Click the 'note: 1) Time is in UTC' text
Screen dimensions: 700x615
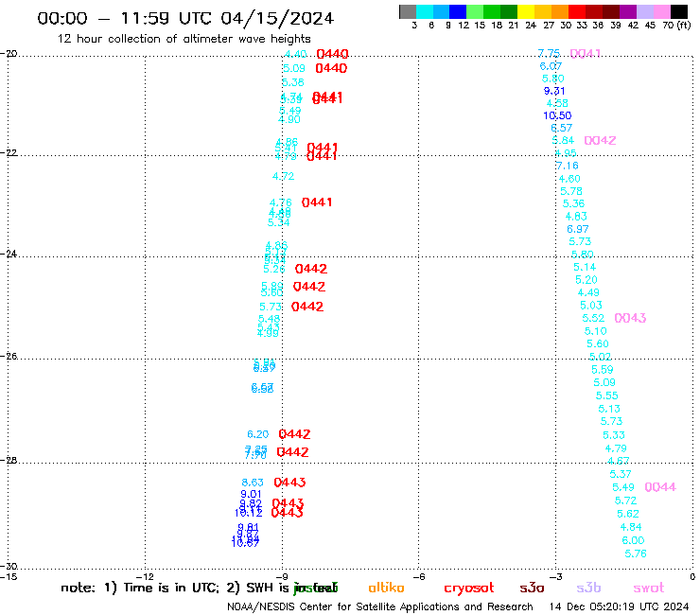[140, 588]
